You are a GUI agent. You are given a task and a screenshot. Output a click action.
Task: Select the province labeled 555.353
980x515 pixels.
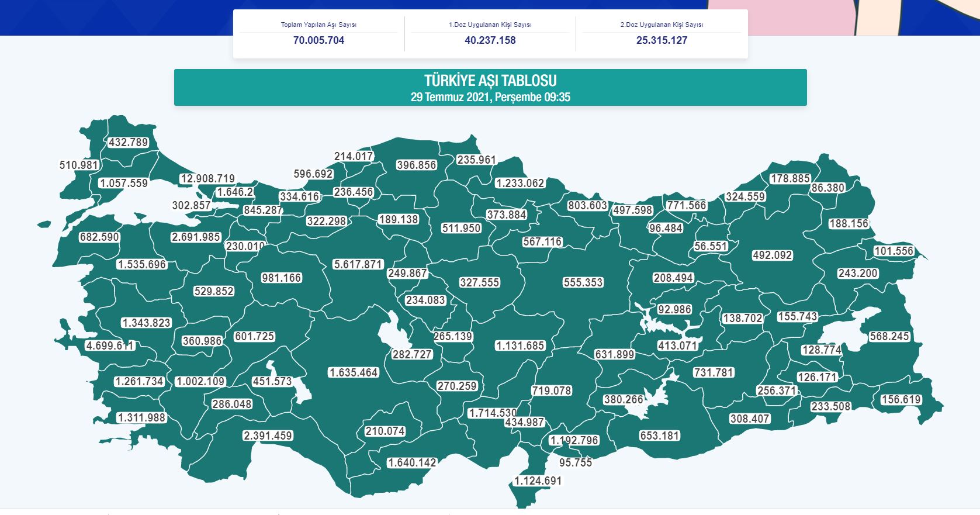[583, 282]
